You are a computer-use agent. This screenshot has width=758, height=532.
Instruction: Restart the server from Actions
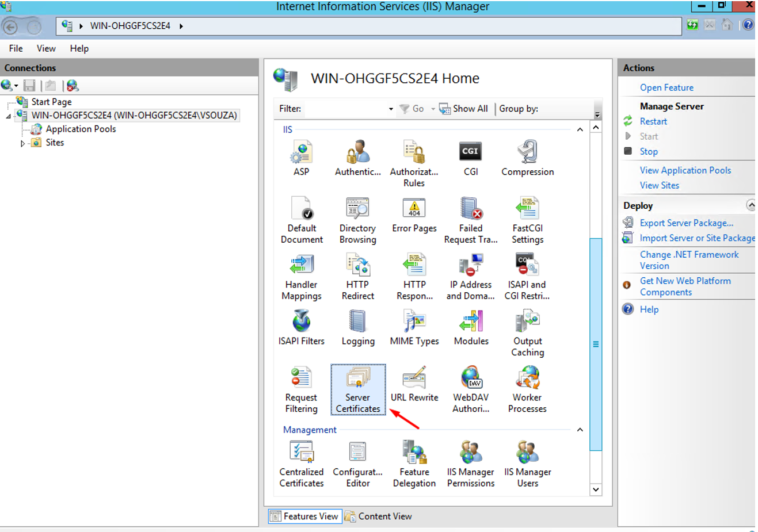click(x=653, y=121)
